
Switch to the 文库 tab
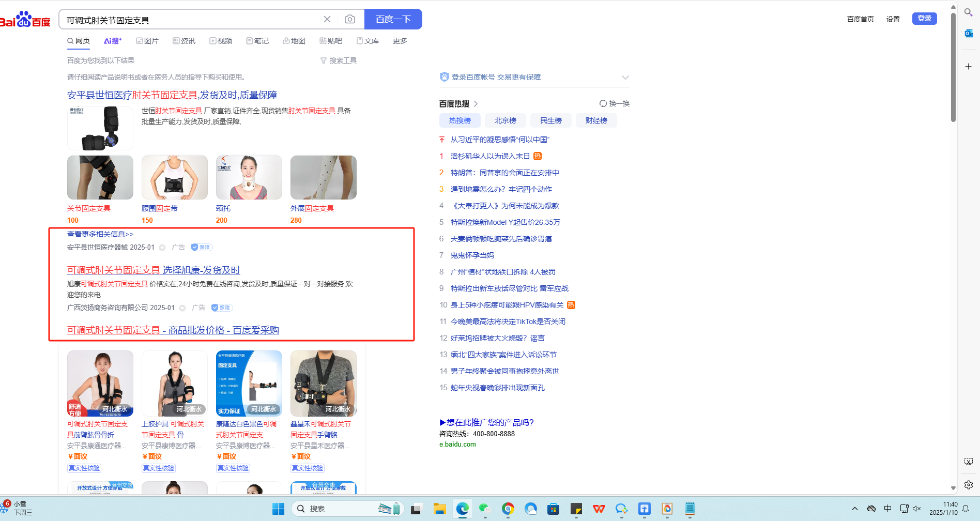pos(367,41)
